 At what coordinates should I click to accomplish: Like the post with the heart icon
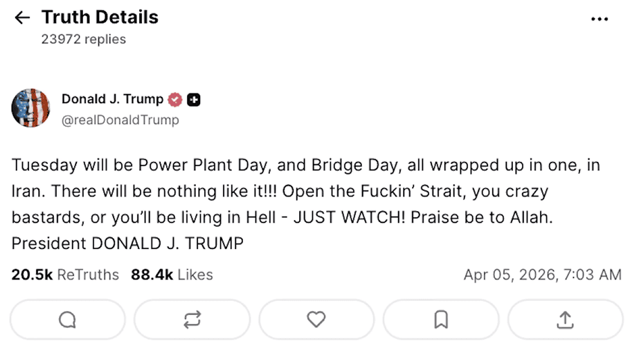click(x=316, y=320)
